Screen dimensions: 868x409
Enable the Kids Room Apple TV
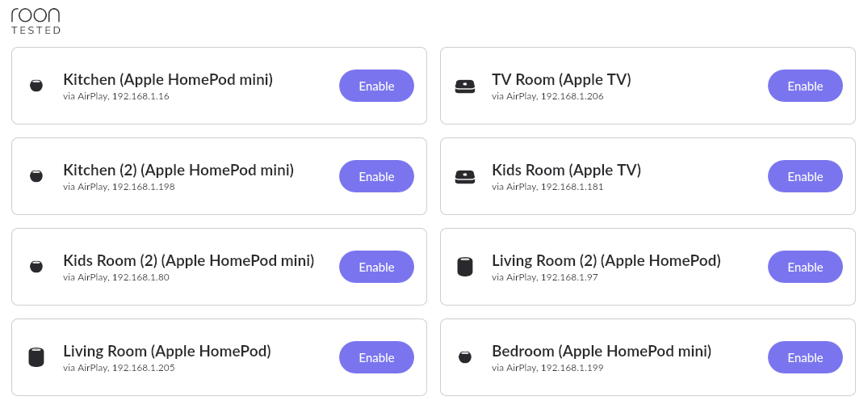point(805,176)
